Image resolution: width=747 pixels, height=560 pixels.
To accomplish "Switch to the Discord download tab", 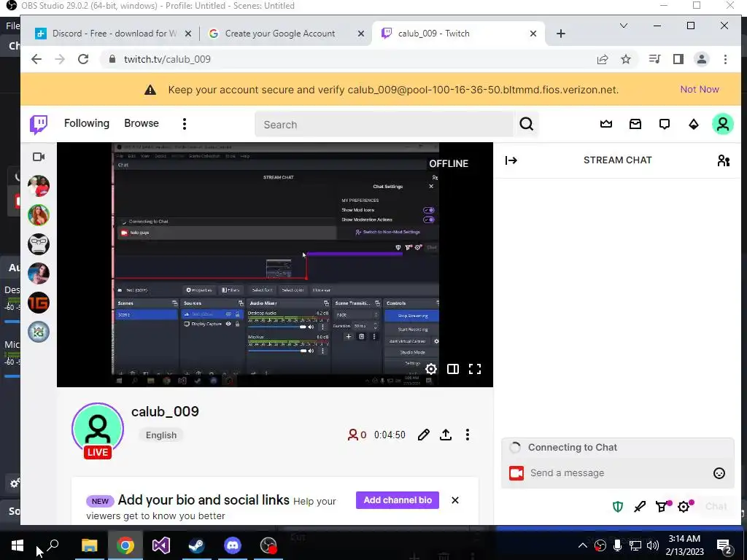I will pyautogui.click(x=114, y=34).
